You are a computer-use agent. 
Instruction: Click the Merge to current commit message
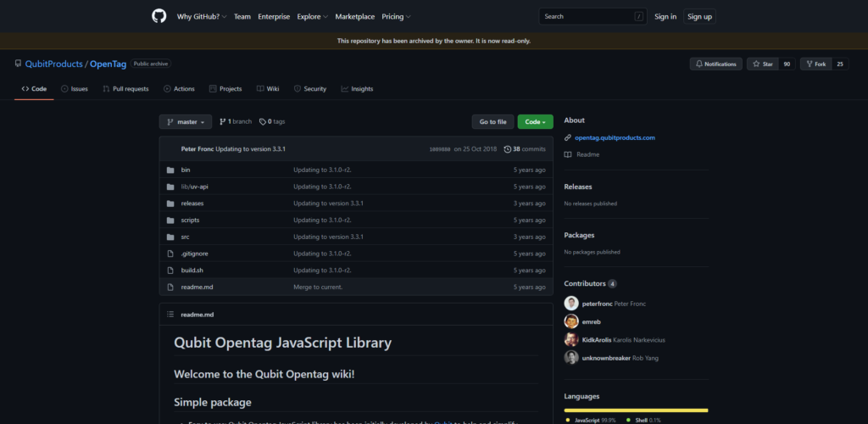point(318,287)
